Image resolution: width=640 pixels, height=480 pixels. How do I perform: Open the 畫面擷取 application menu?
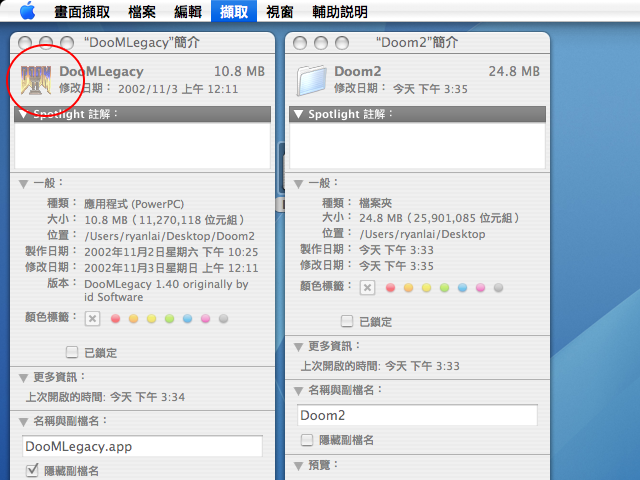(82, 11)
